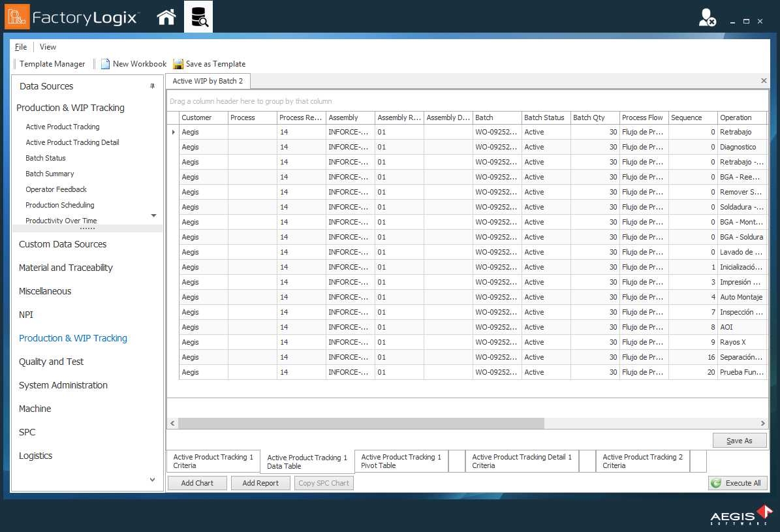Collapse the Production & WIP Tracking list with its arrow

pos(153,214)
